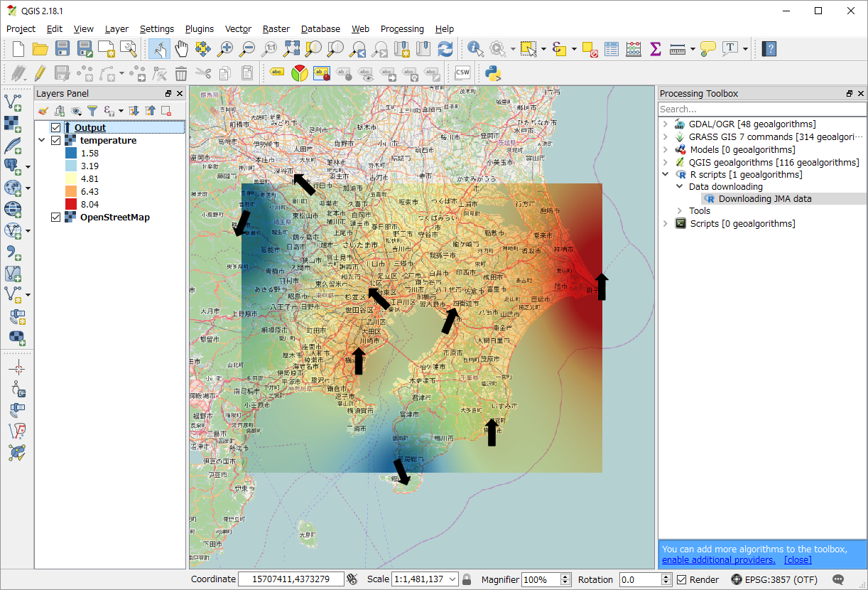Open the Python console icon
The height and width of the screenshot is (590, 868).
[x=493, y=73]
